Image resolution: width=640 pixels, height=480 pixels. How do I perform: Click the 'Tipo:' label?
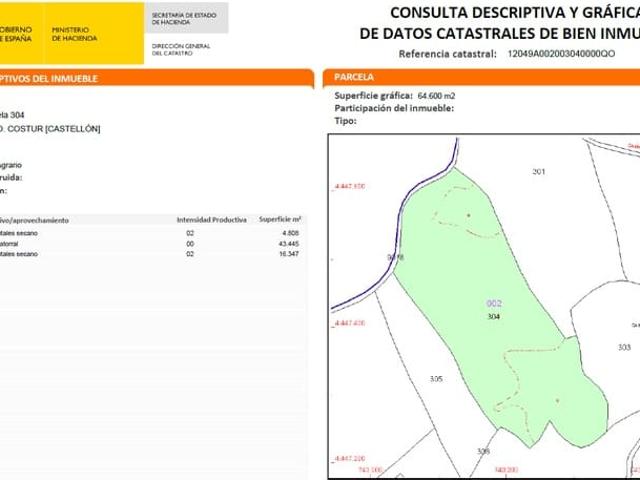[x=345, y=121]
